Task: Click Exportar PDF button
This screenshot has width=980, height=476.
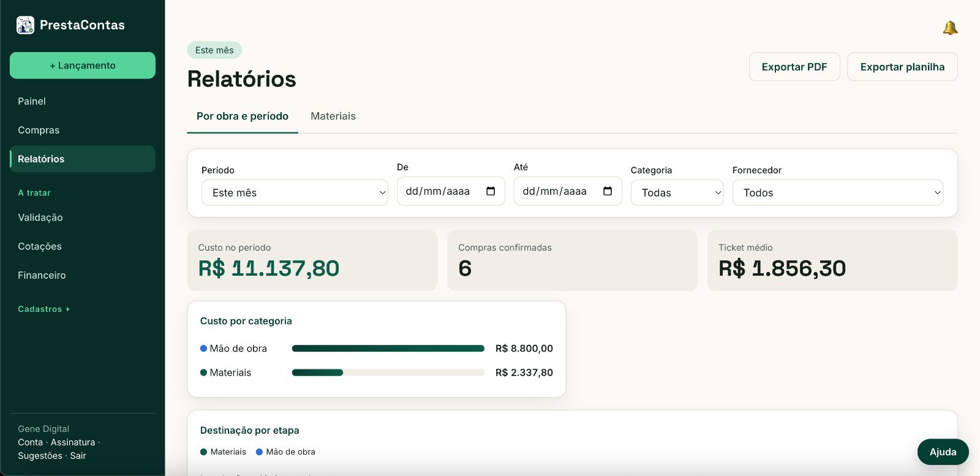Action: coord(794,67)
